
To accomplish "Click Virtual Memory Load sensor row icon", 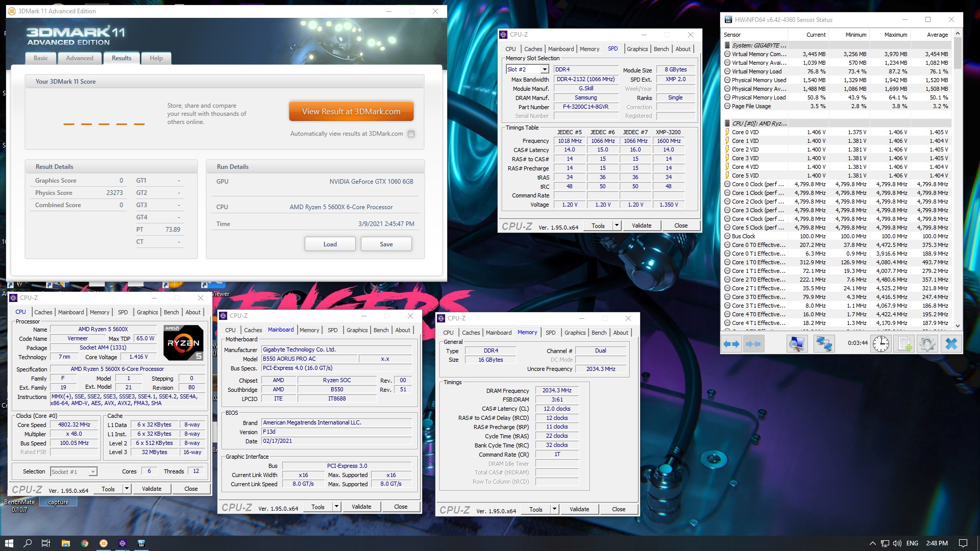I will (x=727, y=71).
